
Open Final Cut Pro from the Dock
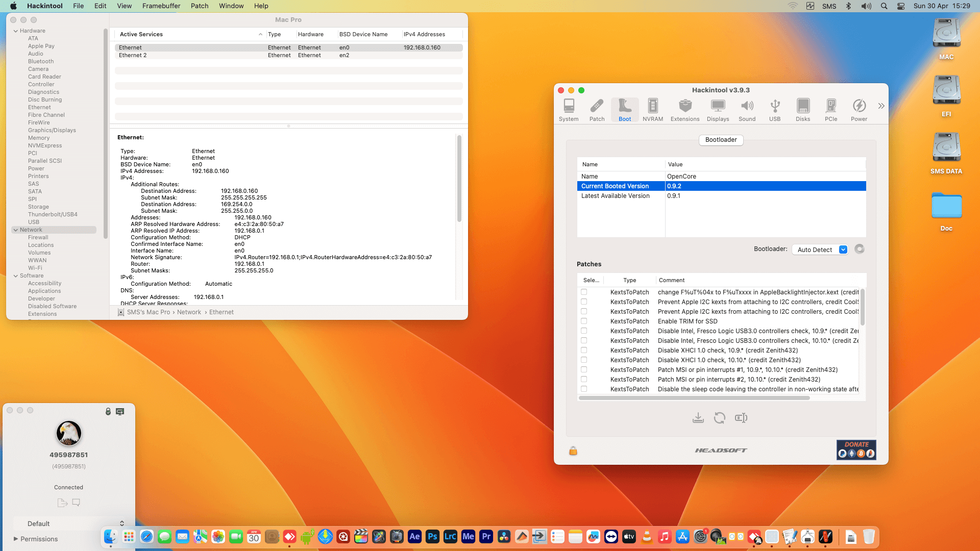(361, 537)
